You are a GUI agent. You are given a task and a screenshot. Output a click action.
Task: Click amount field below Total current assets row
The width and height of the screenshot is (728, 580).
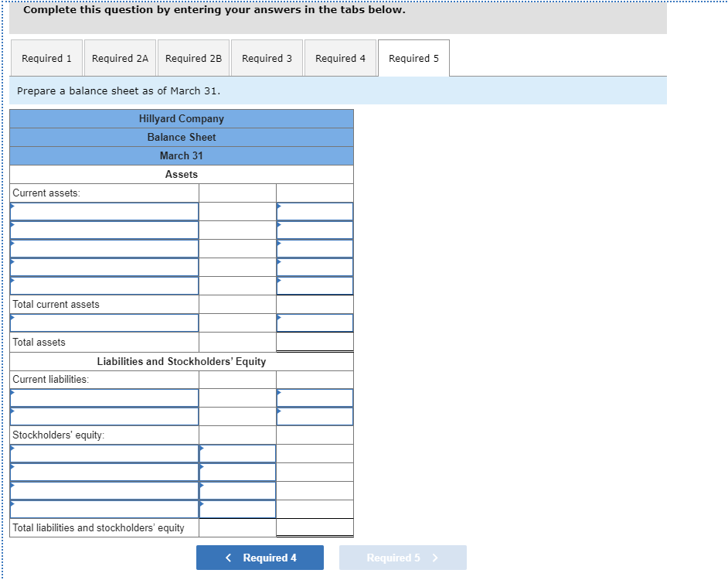[315, 323]
